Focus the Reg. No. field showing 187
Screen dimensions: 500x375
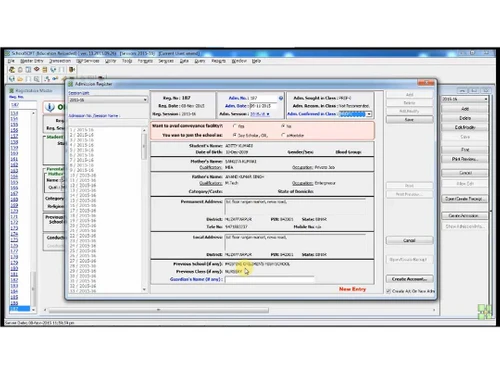coord(23,105)
